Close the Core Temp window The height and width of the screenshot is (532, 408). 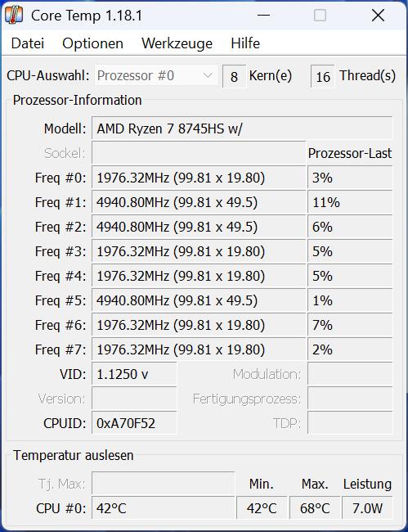click(378, 16)
